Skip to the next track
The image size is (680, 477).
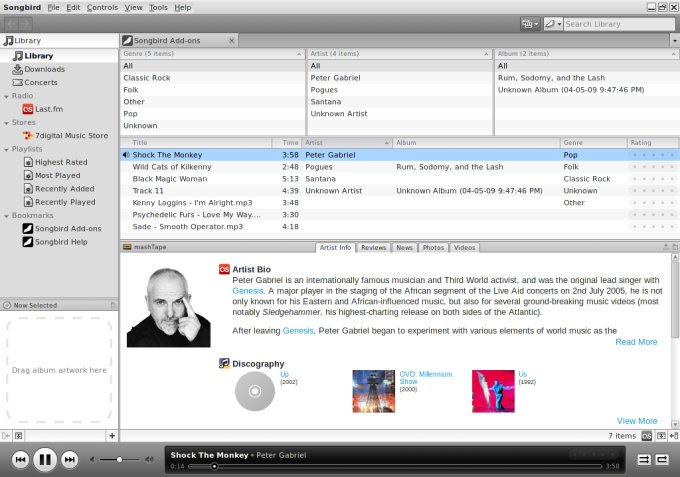(70, 460)
